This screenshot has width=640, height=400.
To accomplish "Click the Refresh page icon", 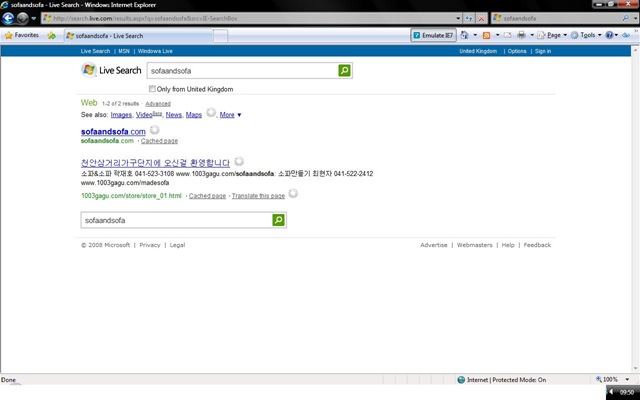I will pyautogui.click(x=469, y=18).
